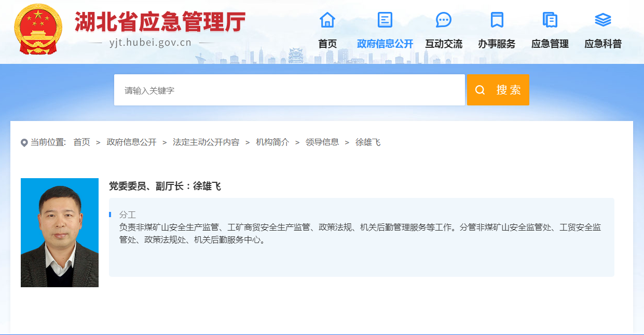Viewport: 644px width, 335px height.
Task: Click the 首页 home icon
Action: coord(327,19)
